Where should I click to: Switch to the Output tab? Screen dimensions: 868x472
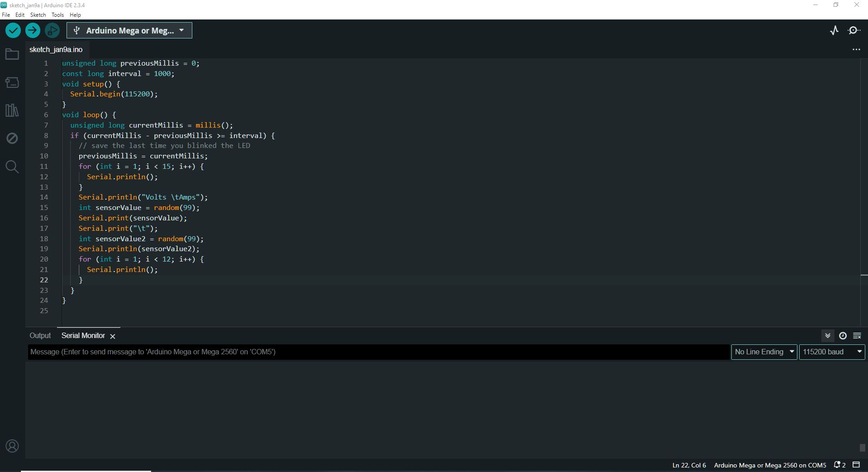click(x=39, y=335)
